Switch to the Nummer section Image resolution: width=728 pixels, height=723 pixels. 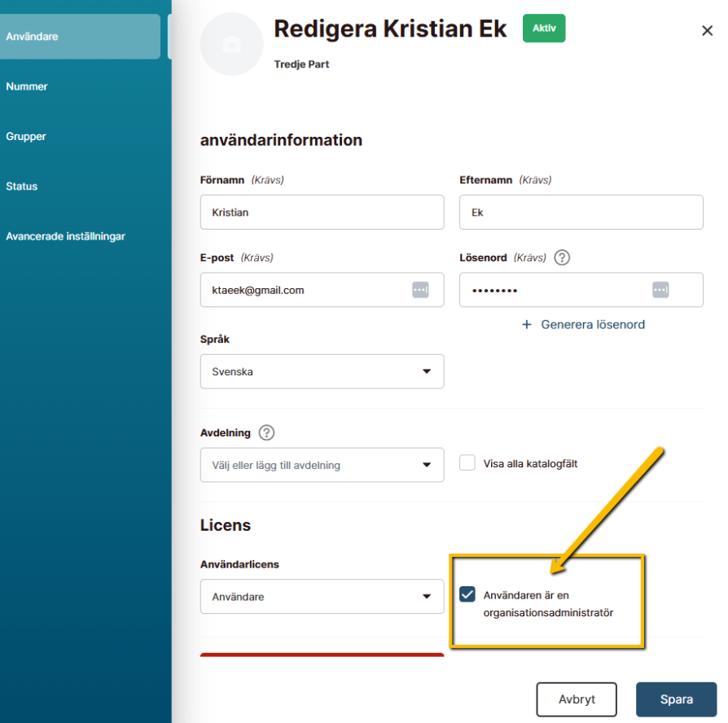(27, 86)
